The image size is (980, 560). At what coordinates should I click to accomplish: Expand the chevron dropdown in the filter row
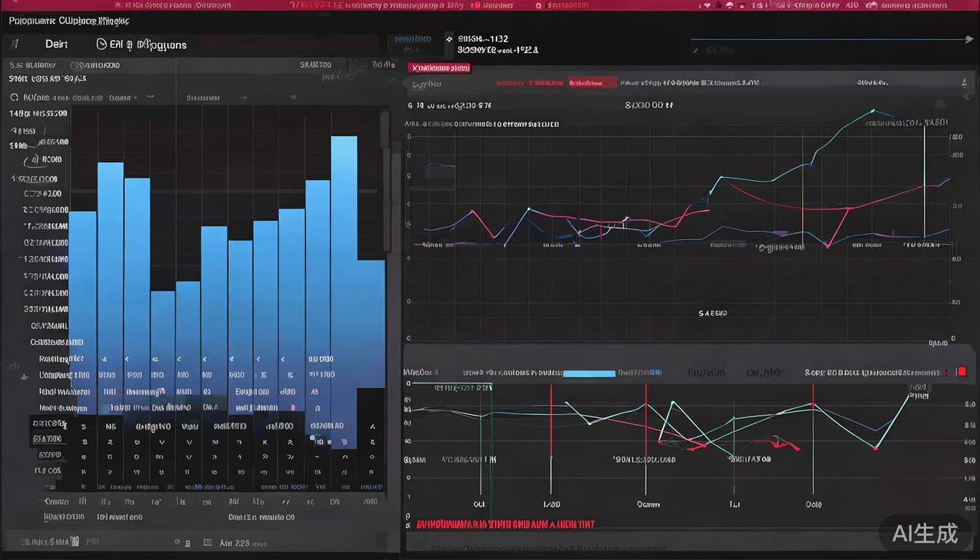[150, 96]
